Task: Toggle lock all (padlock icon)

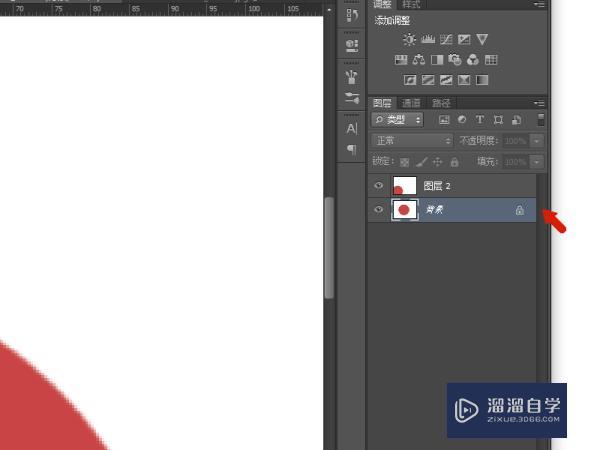Action: [x=454, y=162]
